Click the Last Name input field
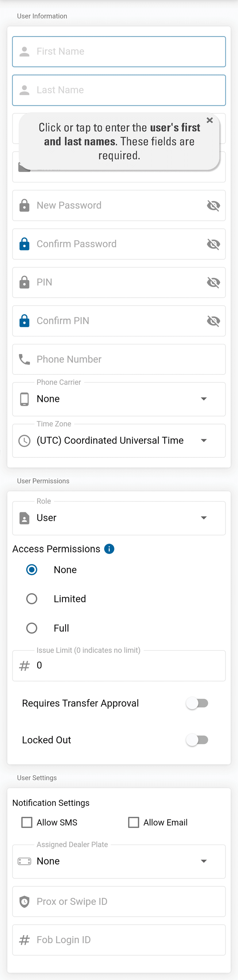The height and width of the screenshot is (980, 238). [125, 90]
